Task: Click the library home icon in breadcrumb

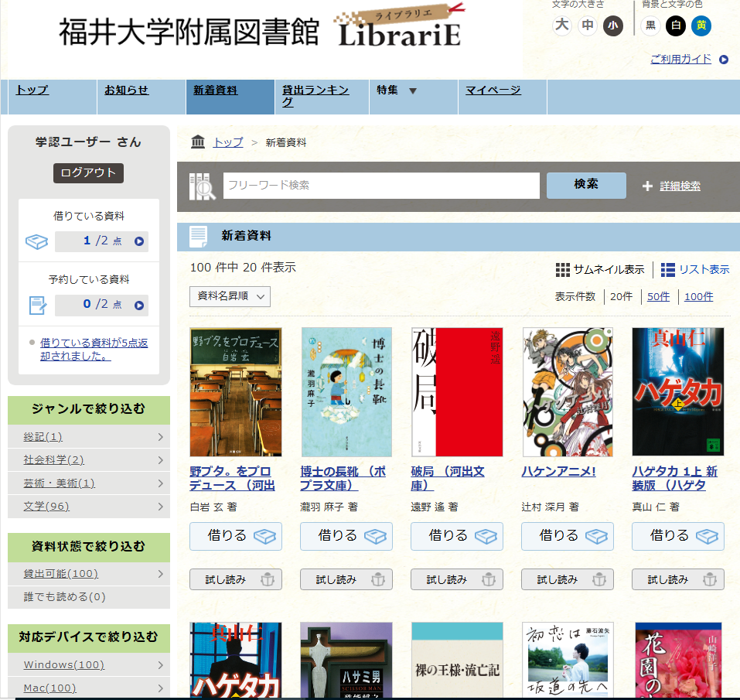Action: [x=198, y=142]
